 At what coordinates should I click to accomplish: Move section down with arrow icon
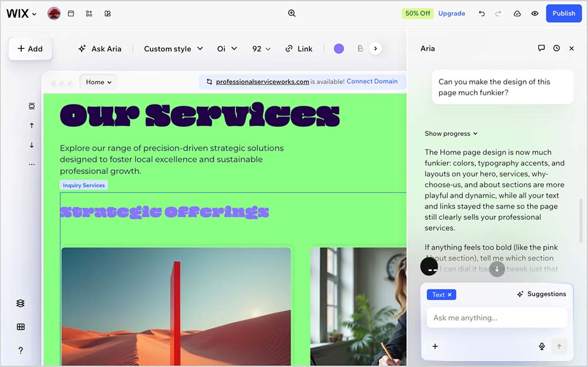click(x=32, y=145)
